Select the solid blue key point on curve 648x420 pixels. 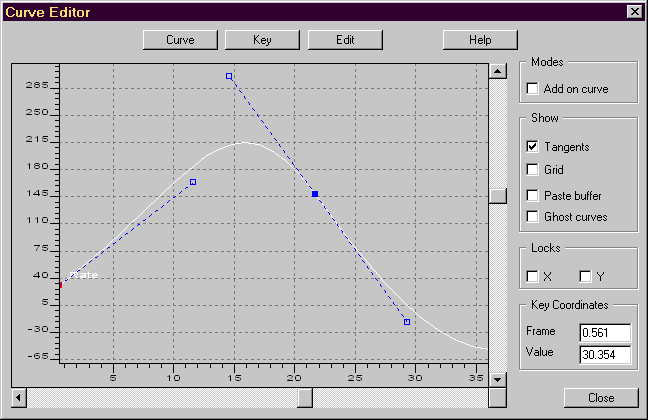point(315,194)
